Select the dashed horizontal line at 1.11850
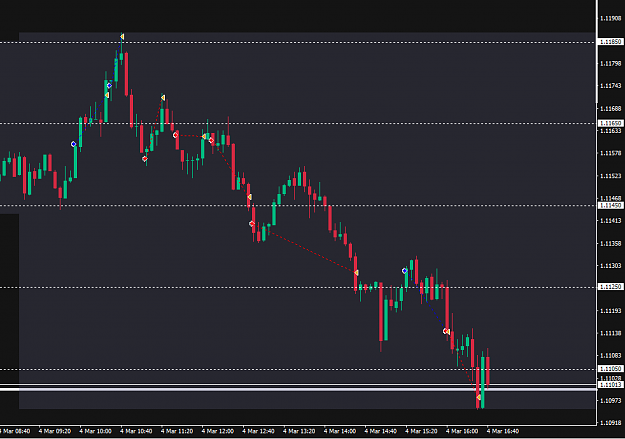This screenshot has width=625, height=439. point(298,42)
